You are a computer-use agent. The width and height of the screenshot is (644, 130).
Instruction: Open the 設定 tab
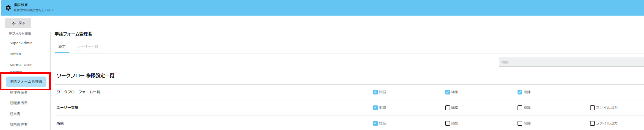(62, 47)
